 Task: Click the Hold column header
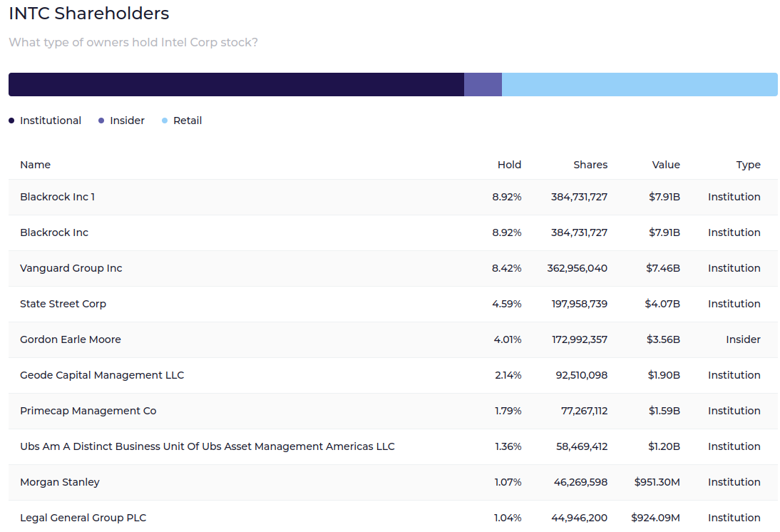coord(509,165)
